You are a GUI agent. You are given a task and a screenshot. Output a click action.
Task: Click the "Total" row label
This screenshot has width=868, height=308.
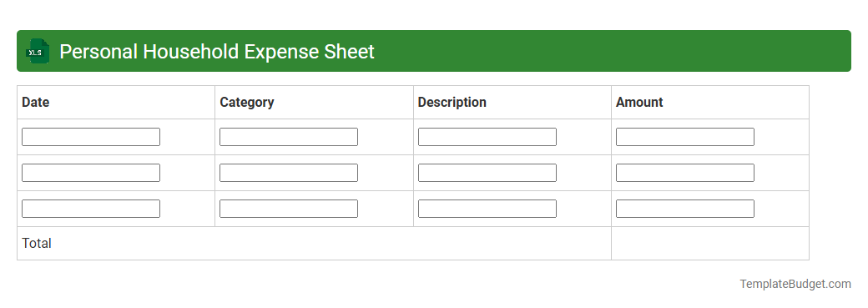tap(37, 243)
